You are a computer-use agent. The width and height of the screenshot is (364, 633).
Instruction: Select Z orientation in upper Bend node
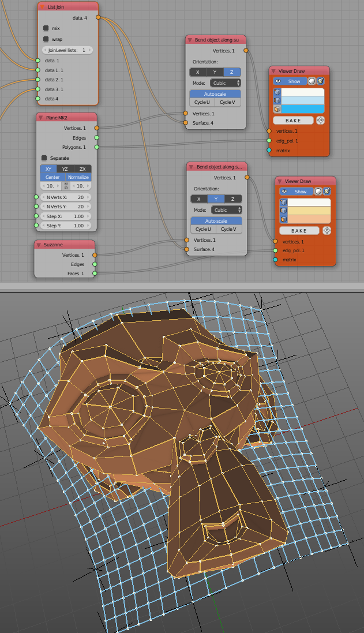click(x=232, y=72)
